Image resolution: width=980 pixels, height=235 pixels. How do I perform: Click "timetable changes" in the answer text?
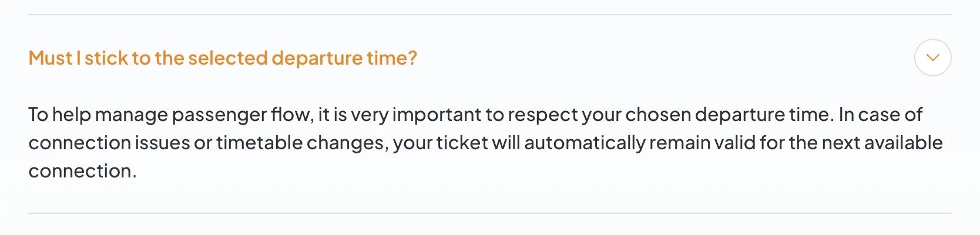[300, 143]
